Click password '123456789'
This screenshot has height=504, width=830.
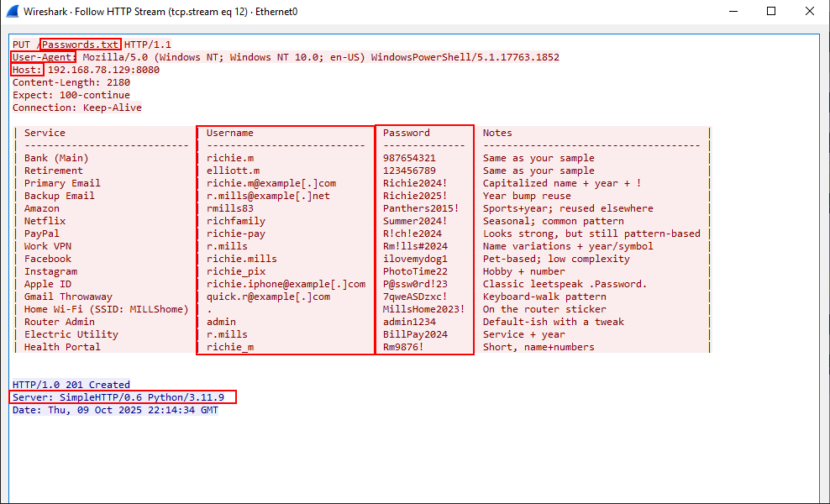tap(410, 171)
